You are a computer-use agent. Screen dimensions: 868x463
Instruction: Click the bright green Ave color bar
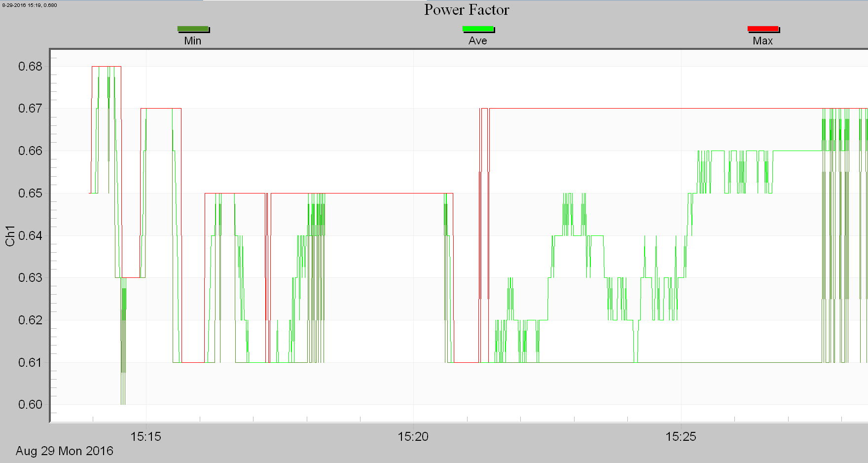[x=478, y=29]
